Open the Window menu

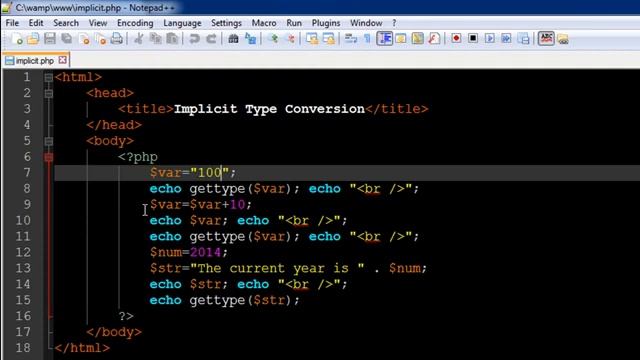click(x=366, y=23)
